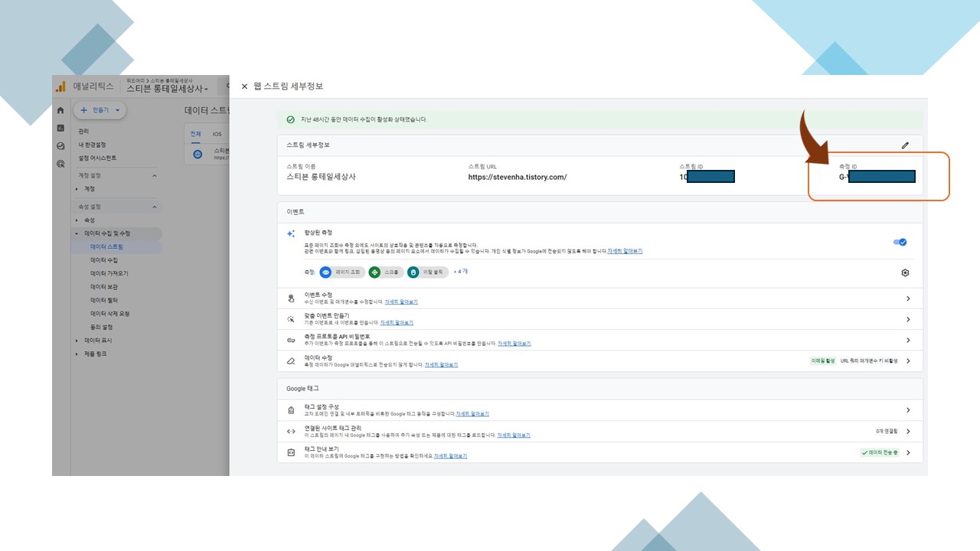This screenshot has height=551, width=980.
Task: Click the 데이터 전송 중 status badge
Action: tap(880, 452)
